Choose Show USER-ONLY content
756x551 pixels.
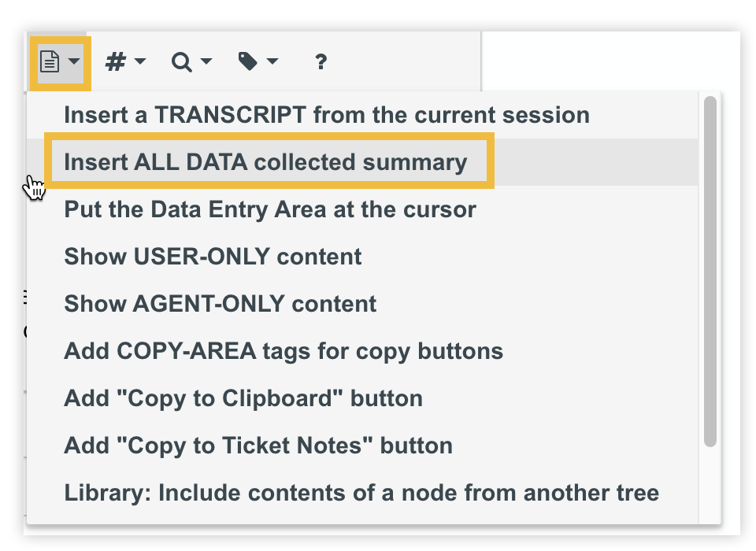pos(213,257)
